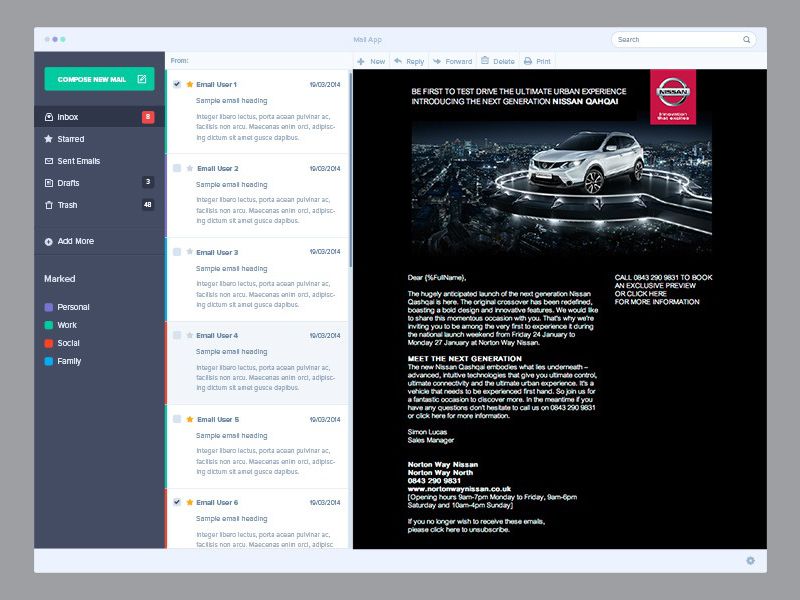Click the Forward toolbar button
This screenshot has height=600, width=800.
click(x=452, y=61)
